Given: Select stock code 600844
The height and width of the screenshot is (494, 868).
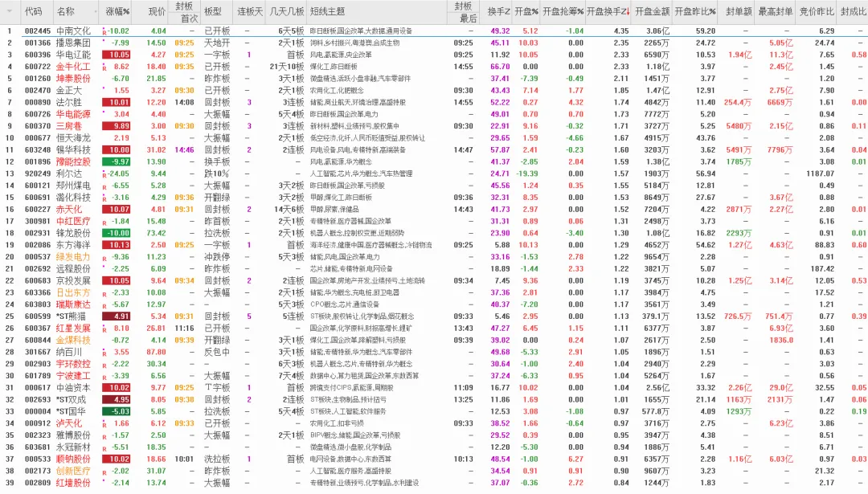Looking at the screenshot, I should coord(38,341).
